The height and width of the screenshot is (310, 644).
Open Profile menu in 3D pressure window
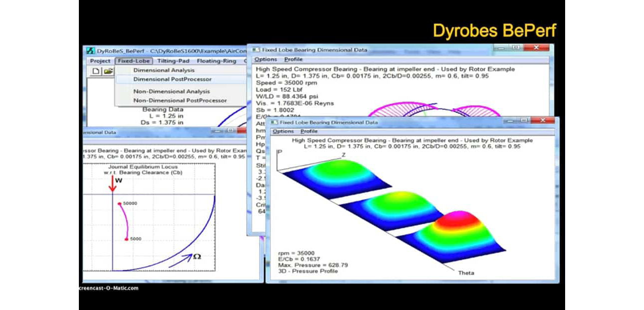[308, 131]
